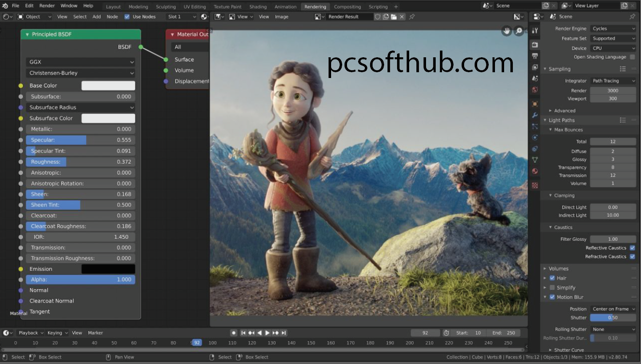The image size is (641, 364).
Task: Toggle the Refractive Caustics checkbox
Action: coord(632,257)
